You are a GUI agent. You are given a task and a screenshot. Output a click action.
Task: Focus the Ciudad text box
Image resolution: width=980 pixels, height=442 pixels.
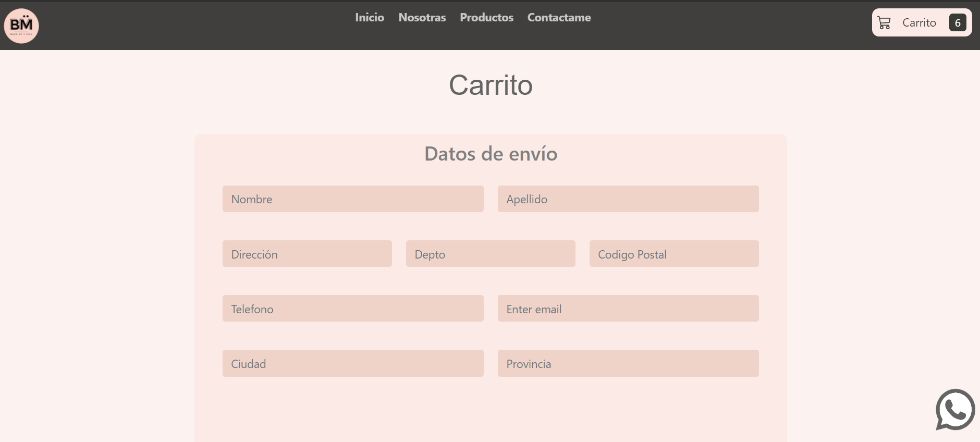[353, 363]
